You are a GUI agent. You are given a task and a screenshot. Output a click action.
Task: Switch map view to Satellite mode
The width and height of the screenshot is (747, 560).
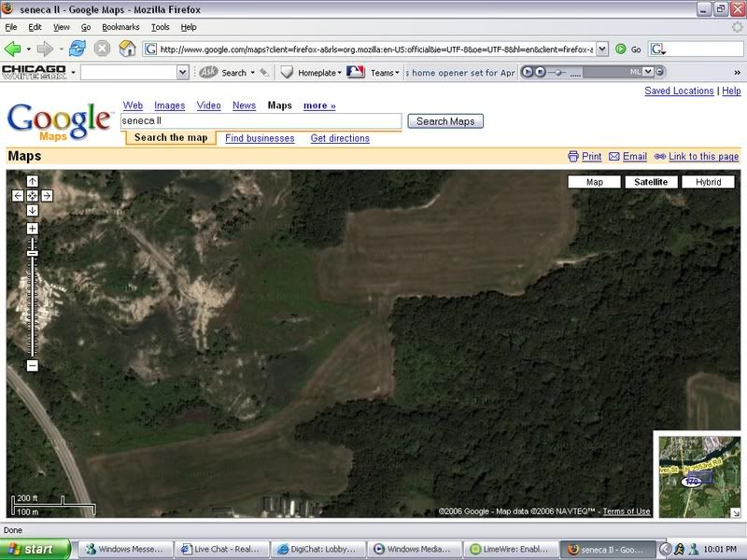(651, 182)
